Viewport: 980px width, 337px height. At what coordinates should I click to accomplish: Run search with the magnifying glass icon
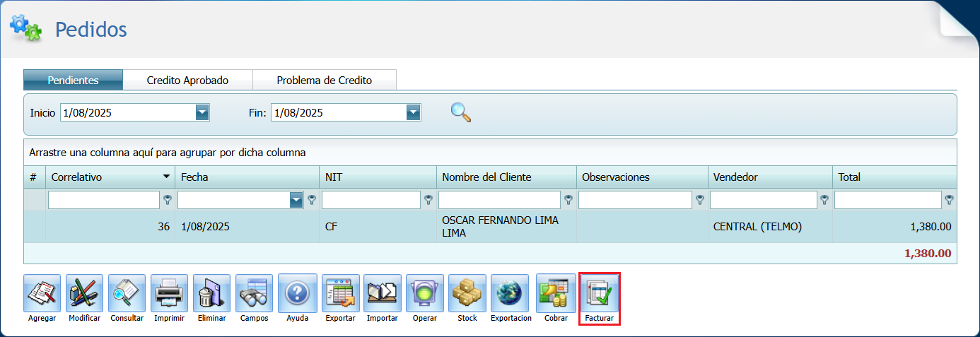tap(461, 112)
